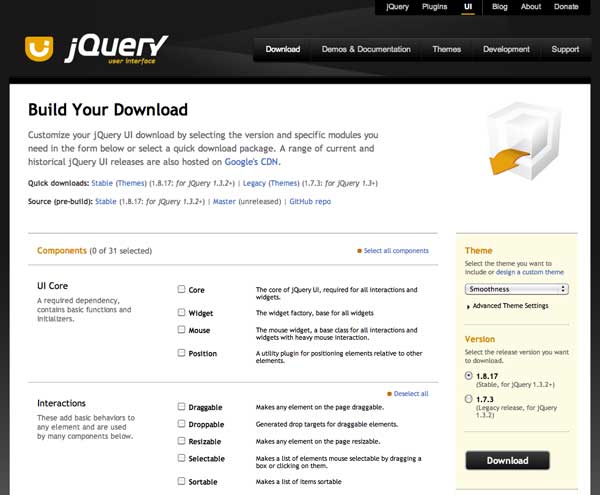Image resolution: width=600 pixels, height=495 pixels.
Task: Check the Mouse component checkbox
Action: (181, 329)
